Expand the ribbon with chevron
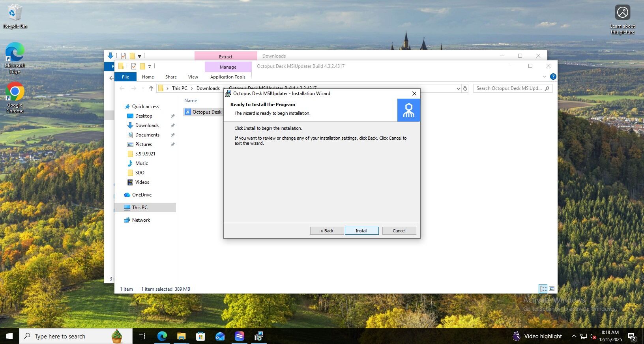Screen dimensions: 644x344 coord(545,77)
